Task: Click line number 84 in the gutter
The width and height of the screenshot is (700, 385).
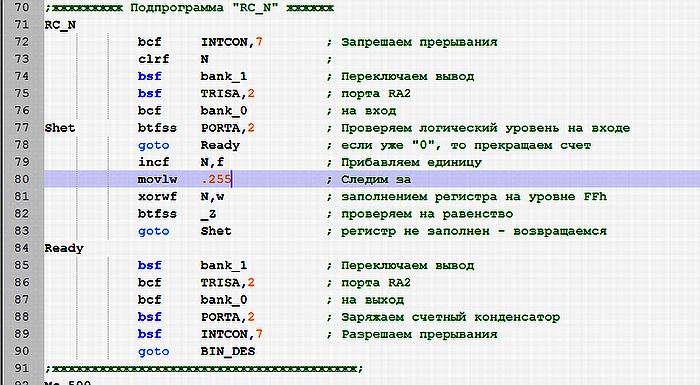Action: 21,248
